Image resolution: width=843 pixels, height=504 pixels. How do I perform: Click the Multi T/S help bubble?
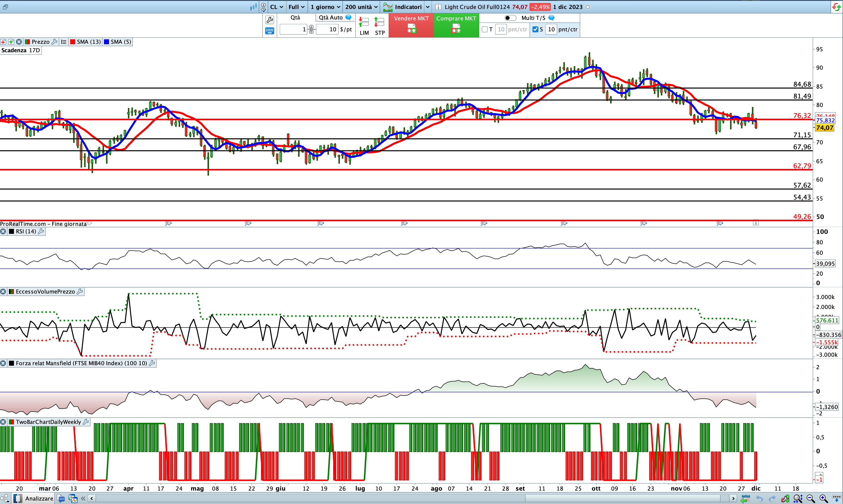552,18
